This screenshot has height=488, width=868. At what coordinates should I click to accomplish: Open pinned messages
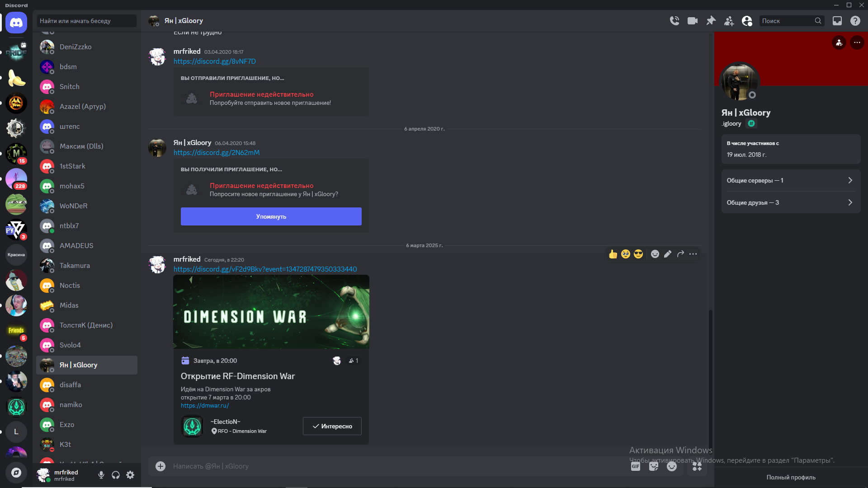click(711, 21)
